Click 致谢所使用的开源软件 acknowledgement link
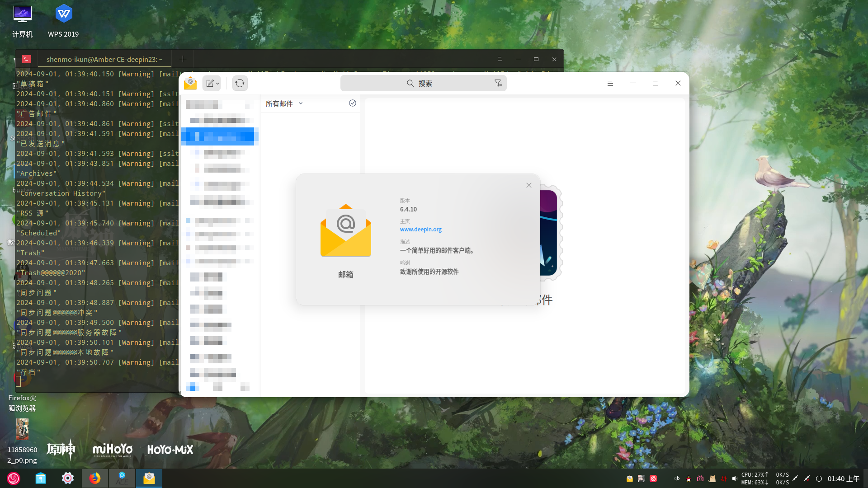Screen dimensions: 868x488 (x=429, y=272)
